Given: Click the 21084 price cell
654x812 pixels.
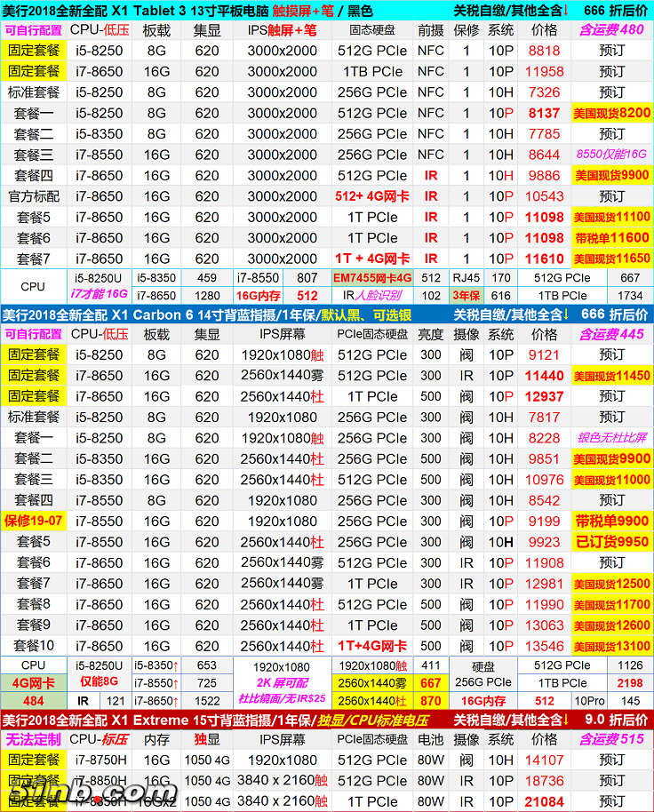Looking at the screenshot, I should click(545, 801).
